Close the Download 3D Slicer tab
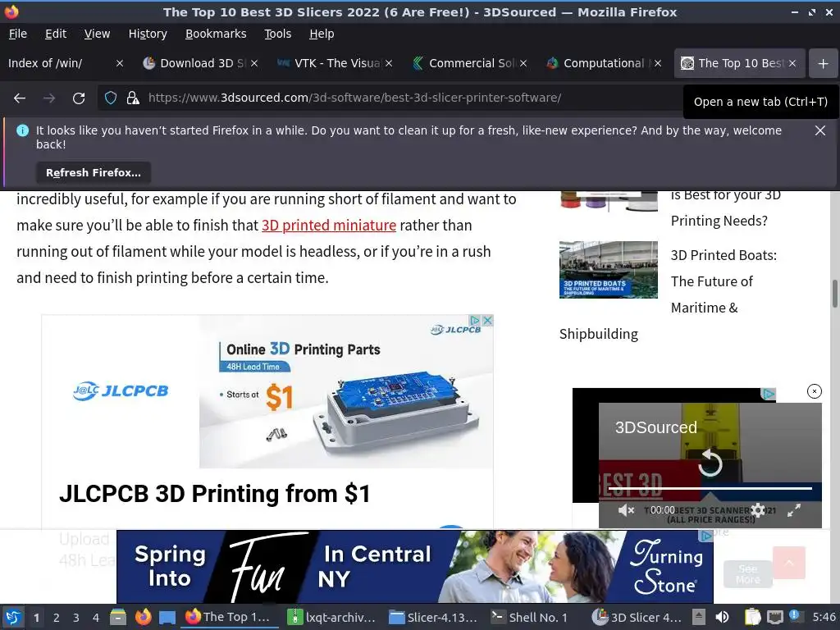This screenshot has height=630, width=840. (x=254, y=63)
